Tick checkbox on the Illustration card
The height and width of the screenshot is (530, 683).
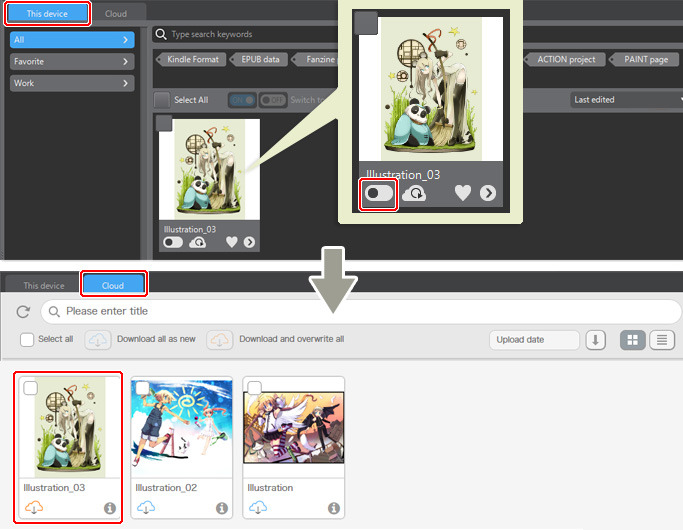254,388
